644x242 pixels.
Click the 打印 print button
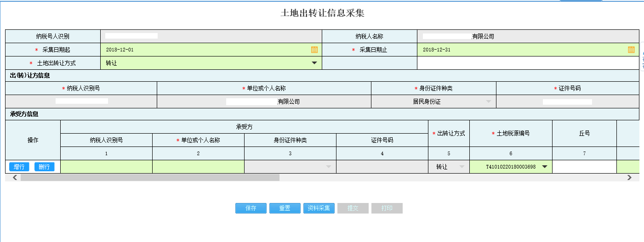pyautogui.click(x=387, y=208)
